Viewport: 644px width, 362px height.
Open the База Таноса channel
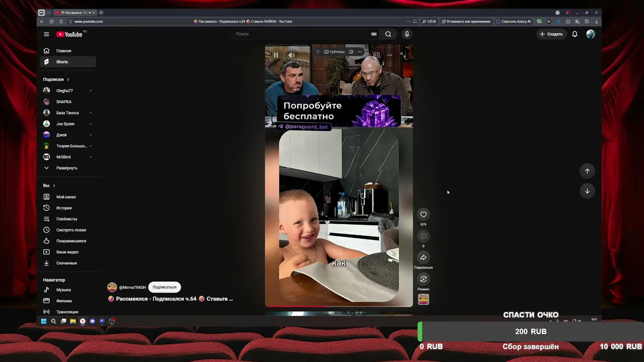[68, 113]
